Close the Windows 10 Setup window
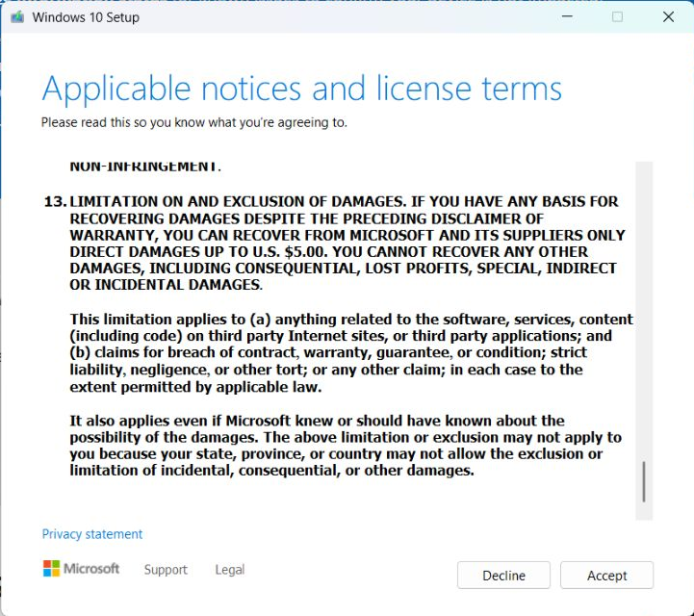This screenshot has height=616, width=694. tap(668, 16)
